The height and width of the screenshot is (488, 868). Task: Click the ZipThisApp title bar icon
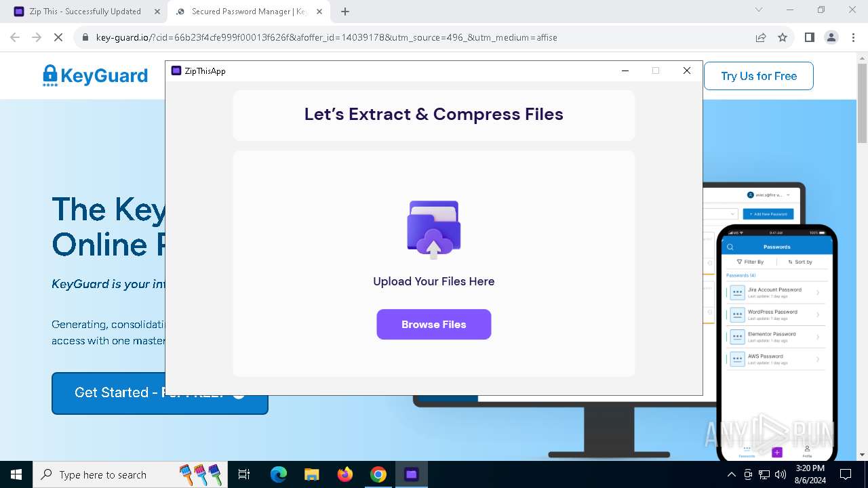176,70
